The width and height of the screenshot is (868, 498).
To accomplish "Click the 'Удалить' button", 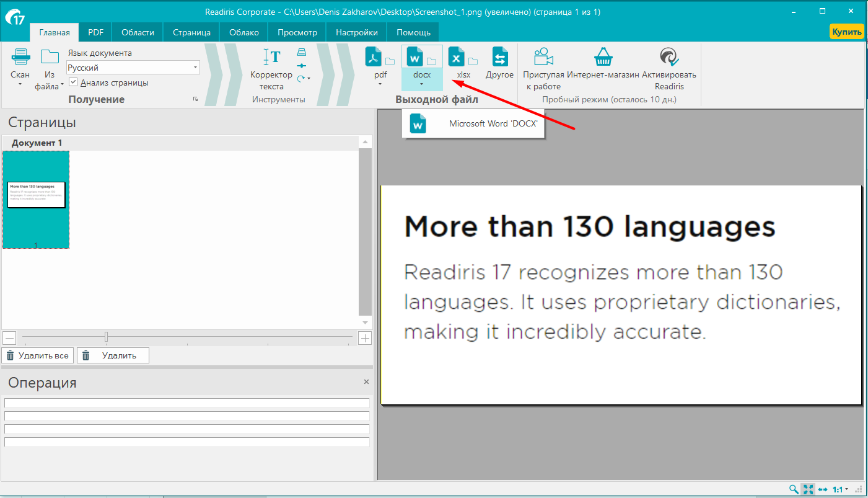I will [113, 355].
